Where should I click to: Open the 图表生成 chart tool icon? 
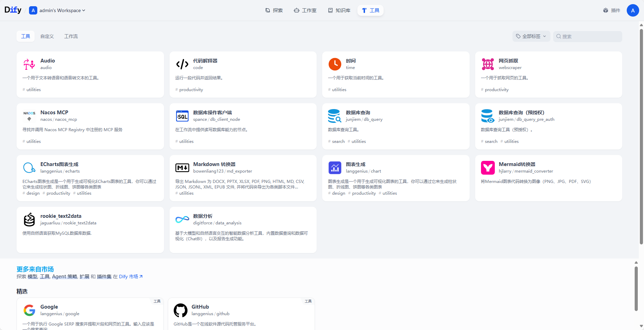335,167
